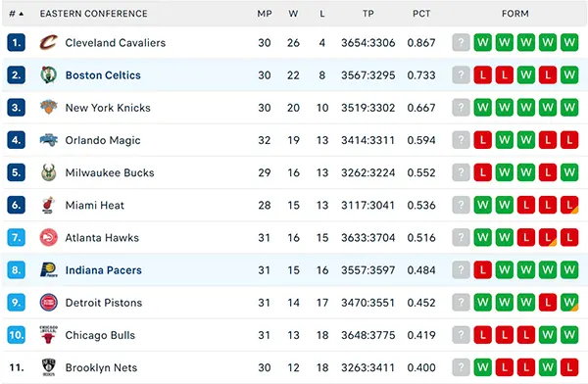This screenshot has height=384, width=588.
Task: Click the Atlanta Hawks team logo
Action: 49,237
